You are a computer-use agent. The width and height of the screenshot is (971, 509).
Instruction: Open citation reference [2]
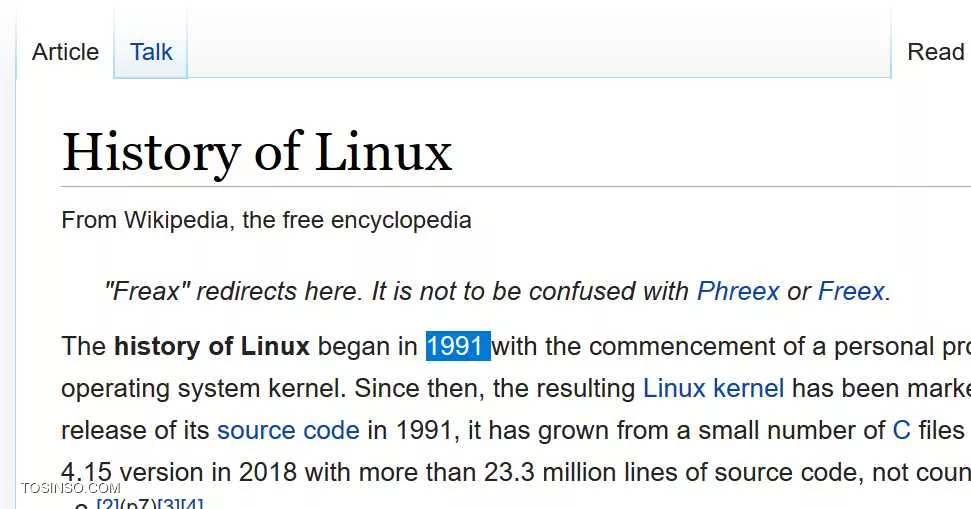pos(108,504)
